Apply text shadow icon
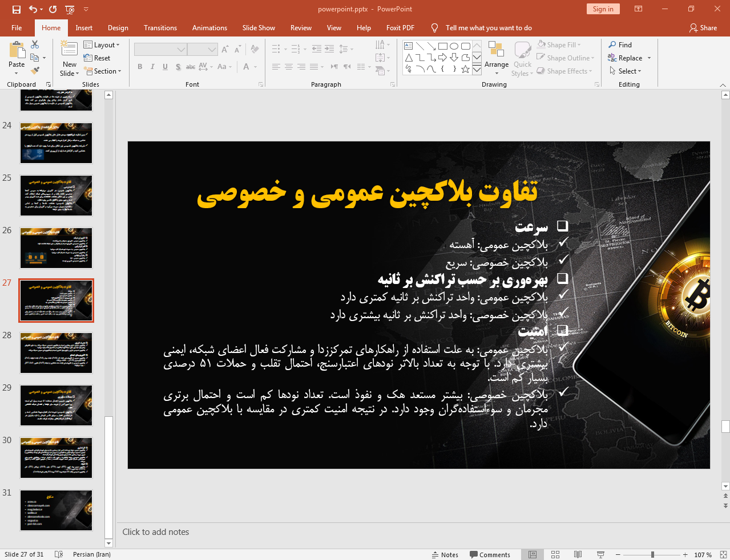730x560 pixels. point(178,67)
